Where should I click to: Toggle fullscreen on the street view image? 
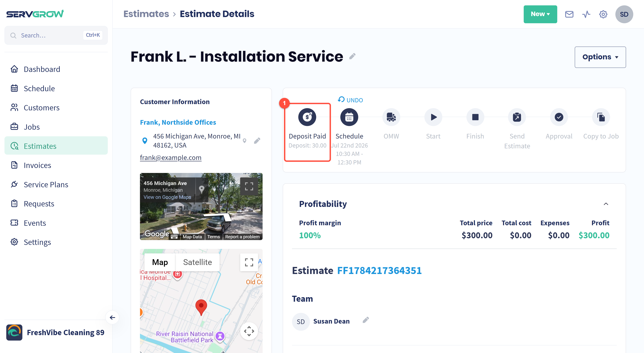coord(249,186)
